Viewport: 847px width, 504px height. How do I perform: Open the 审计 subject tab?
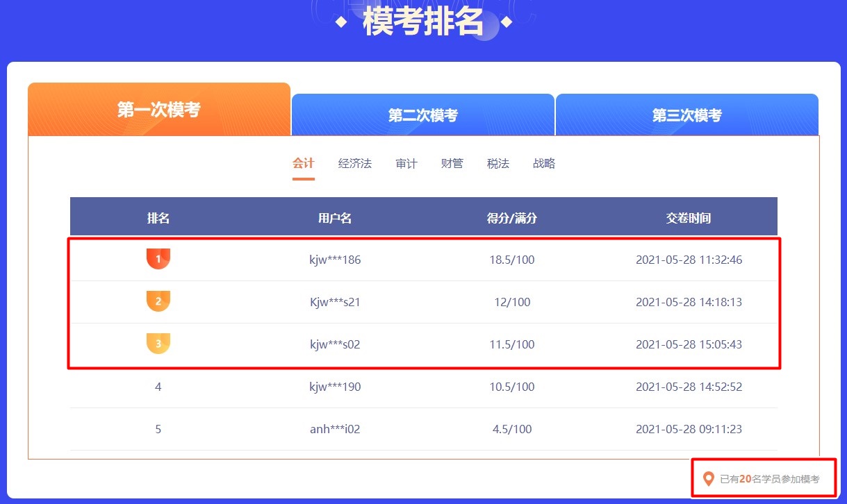click(406, 162)
